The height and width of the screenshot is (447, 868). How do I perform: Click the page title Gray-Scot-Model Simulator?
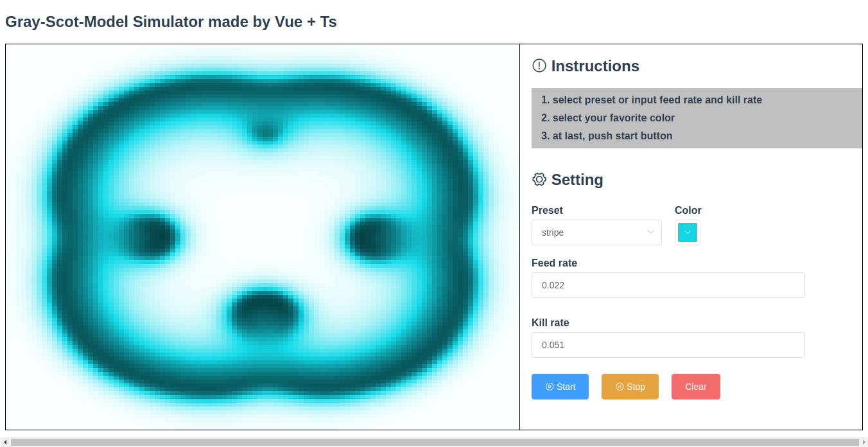[170, 21]
